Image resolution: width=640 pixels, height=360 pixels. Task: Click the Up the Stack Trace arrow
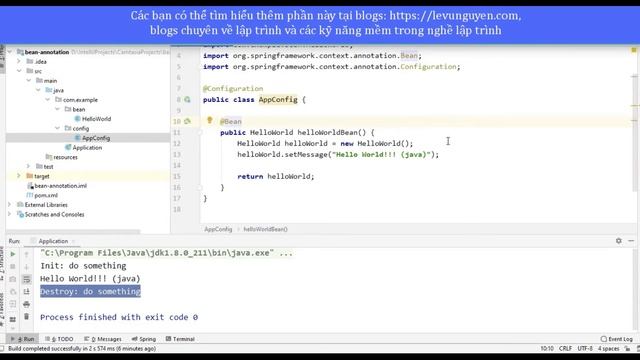click(x=27, y=254)
